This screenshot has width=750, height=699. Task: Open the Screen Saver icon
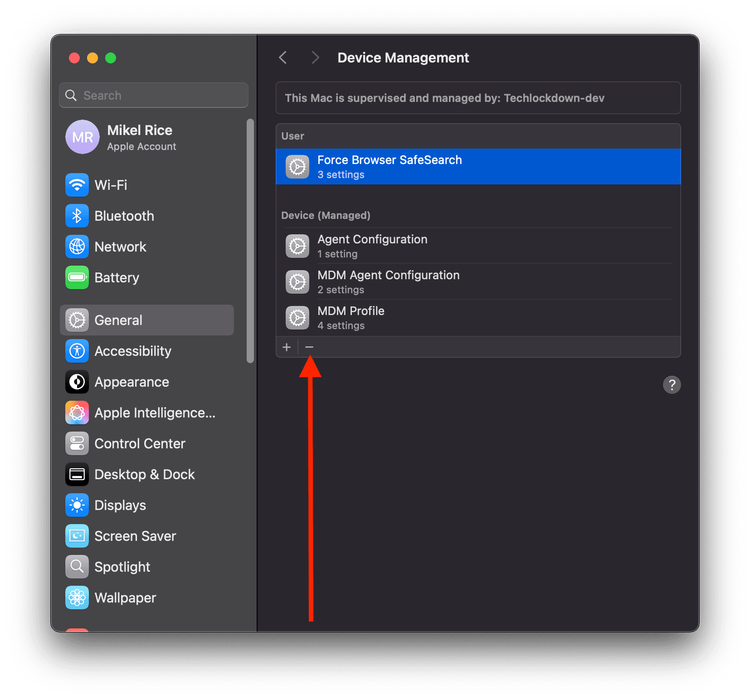click(x=77, y=536)
